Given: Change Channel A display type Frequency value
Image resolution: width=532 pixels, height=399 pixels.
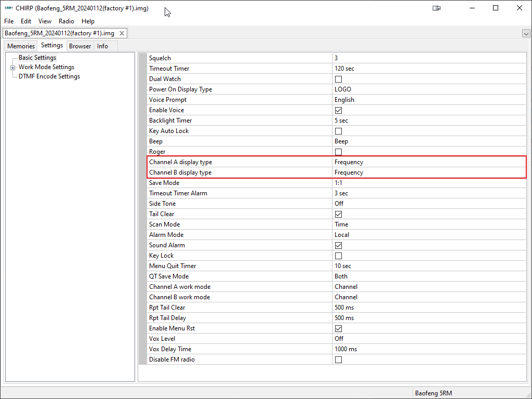Looking at the screenshot, I should [429, 162].
